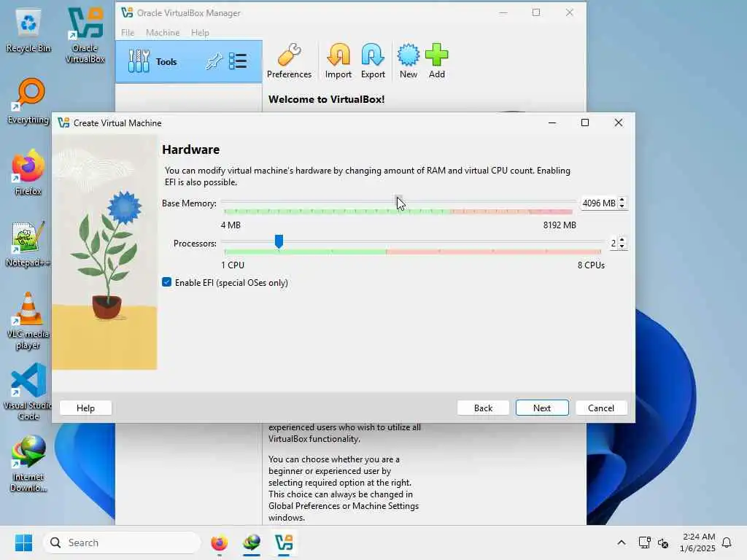Click the Base Memory slider handle
The width and height of the screenshot is (747, 560).
(x=399, y=201)
